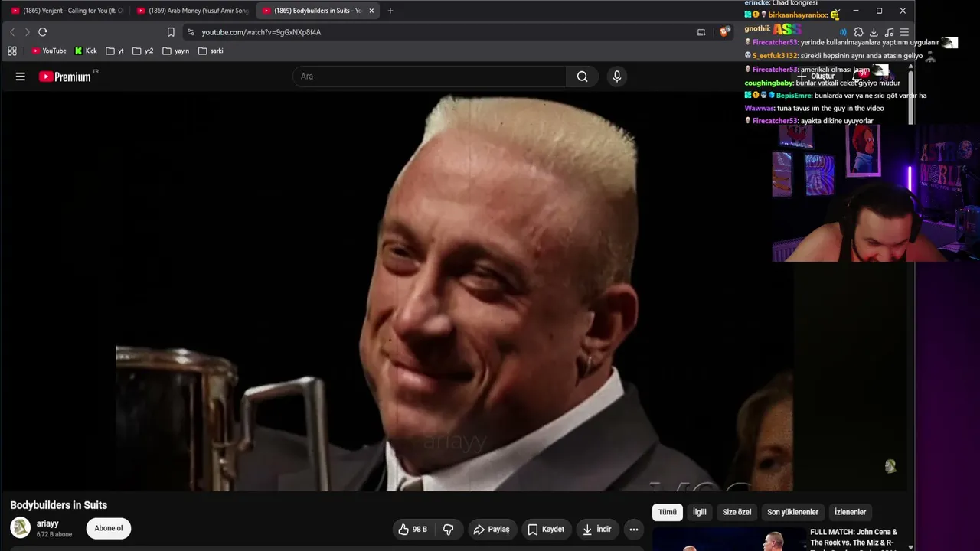Screen dimensions: 980x551
Task: Click the address bar URL
Action: (261, 32)
